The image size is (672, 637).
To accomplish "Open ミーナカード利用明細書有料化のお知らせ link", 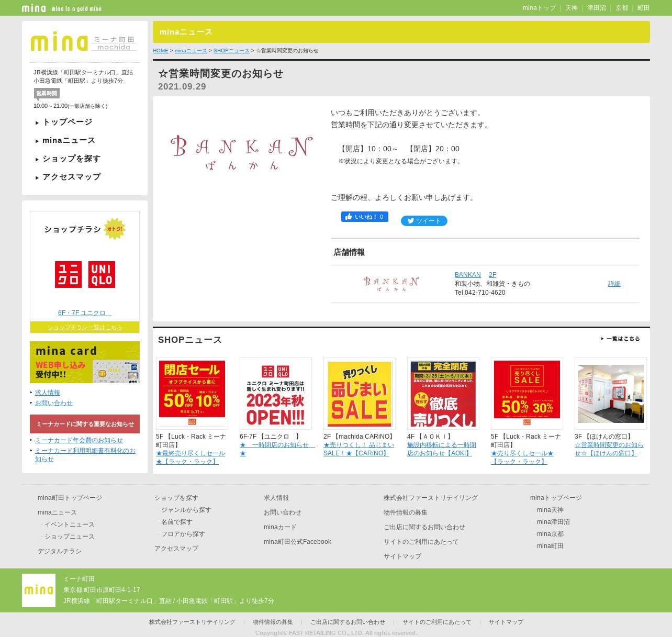I will [85, 455].
